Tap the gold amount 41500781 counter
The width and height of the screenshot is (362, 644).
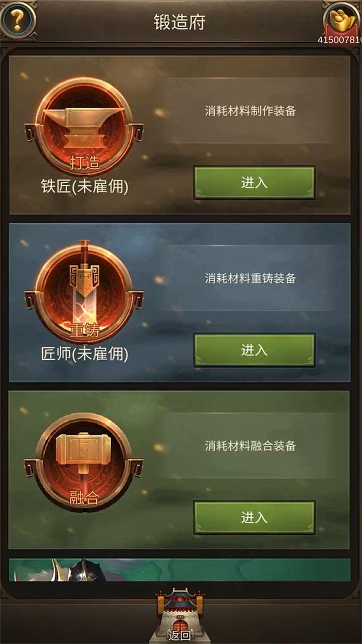coord(339,39)
